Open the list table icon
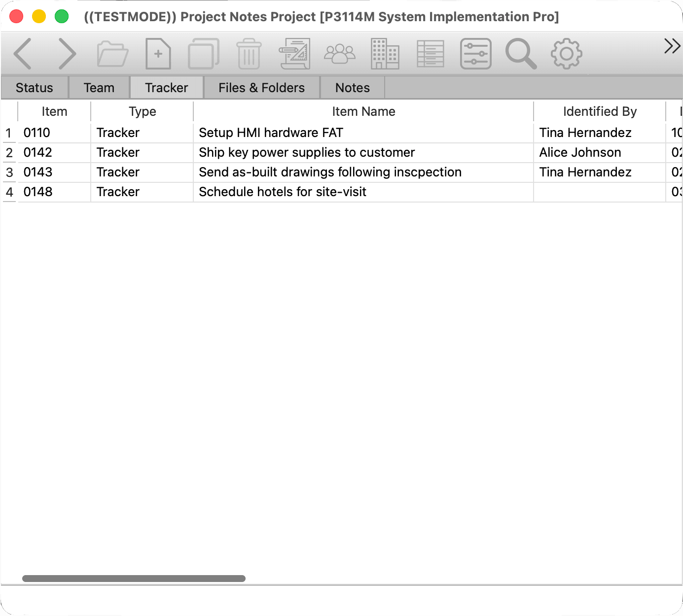Screen dimensions: 683x616 coord(431,54)
